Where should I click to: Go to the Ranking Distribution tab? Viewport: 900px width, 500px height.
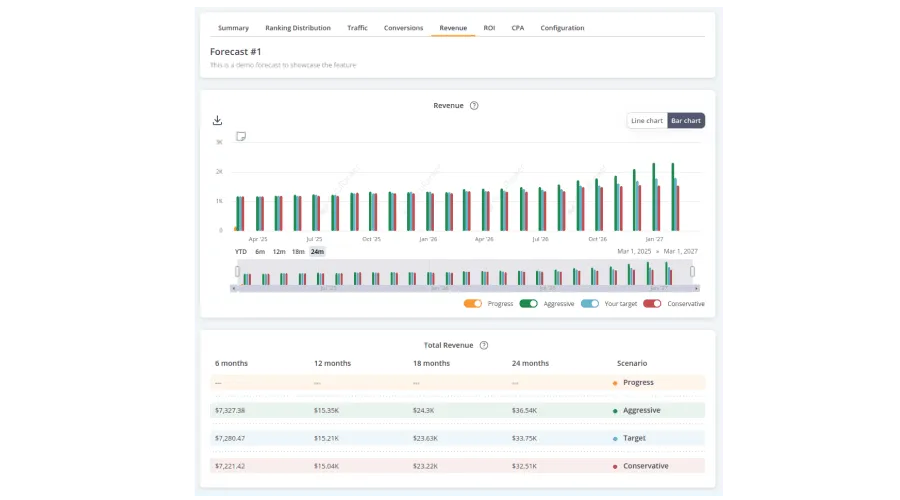pos(298,28)
